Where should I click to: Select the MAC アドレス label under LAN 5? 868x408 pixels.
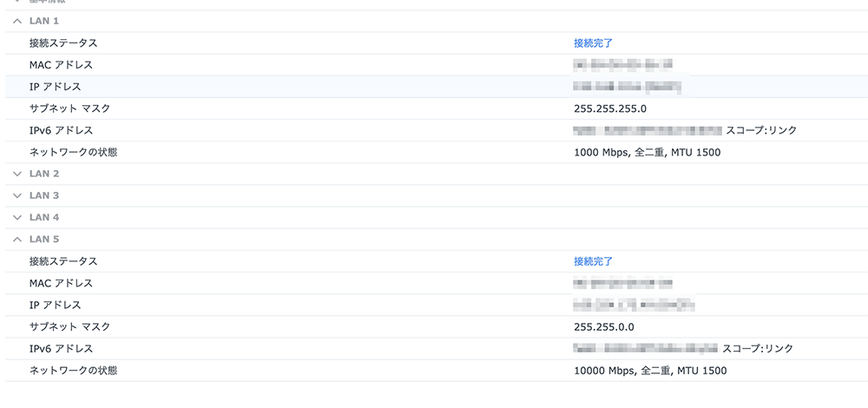coord(61,283)
